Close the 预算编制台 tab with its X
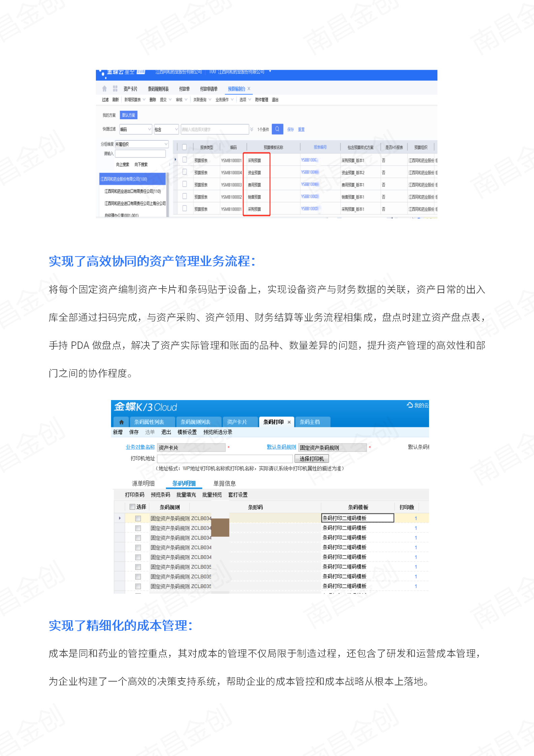 click(249, 89)
